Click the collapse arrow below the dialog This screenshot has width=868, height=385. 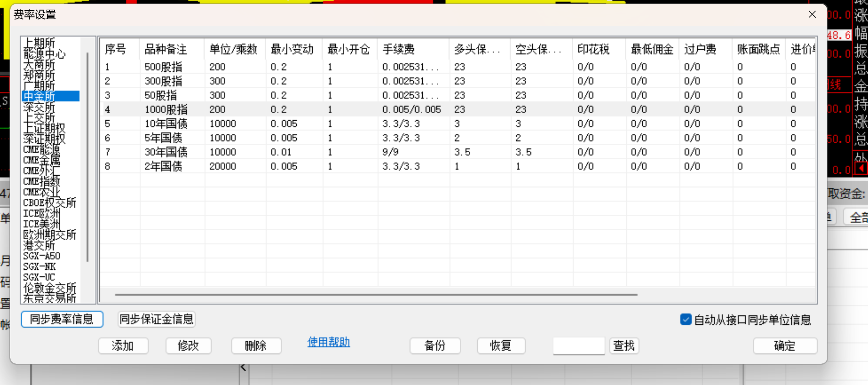pos(243,367)
